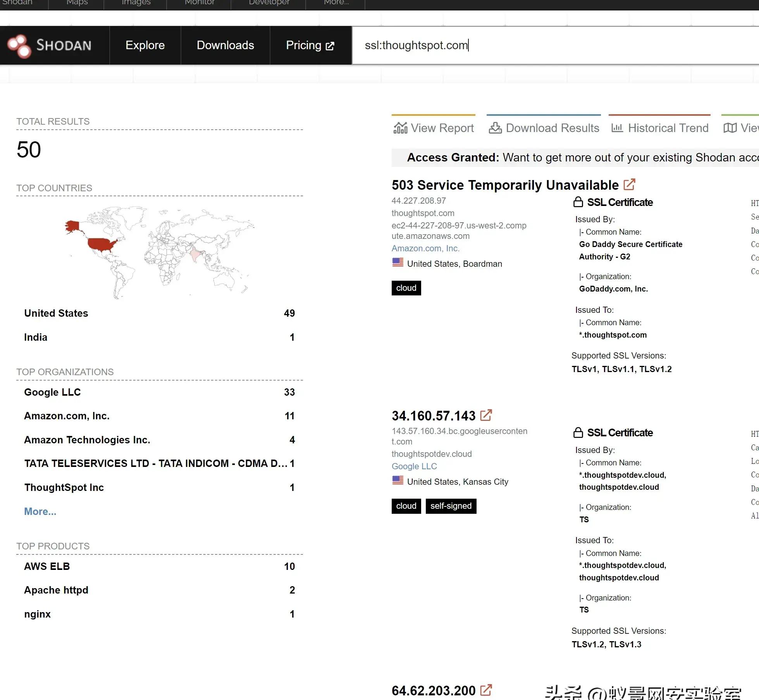This screenshot has width=759, height=700.
Task: Open the external link icon beside 503 Service Temporarily Unavailable
Action: pyautogui.click(x=629, y=184)
